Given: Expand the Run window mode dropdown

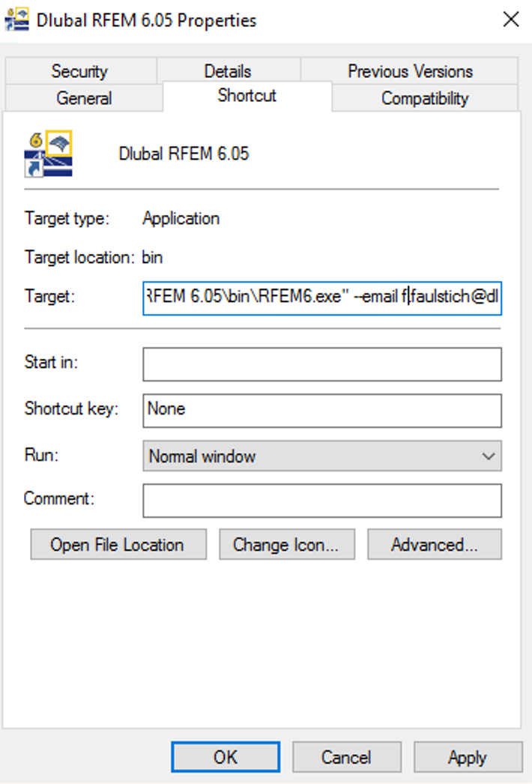Looking at the screenshot, I should [489, 455].
